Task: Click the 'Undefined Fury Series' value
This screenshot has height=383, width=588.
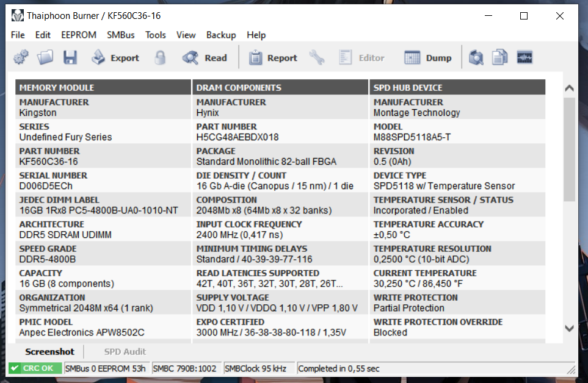Action: (65, 137)
